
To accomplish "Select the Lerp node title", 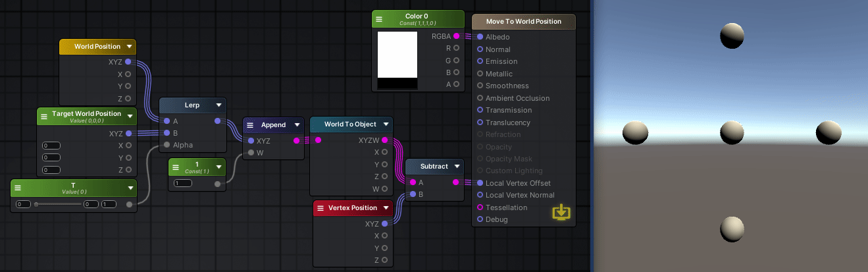I will [x=193, y=105].
